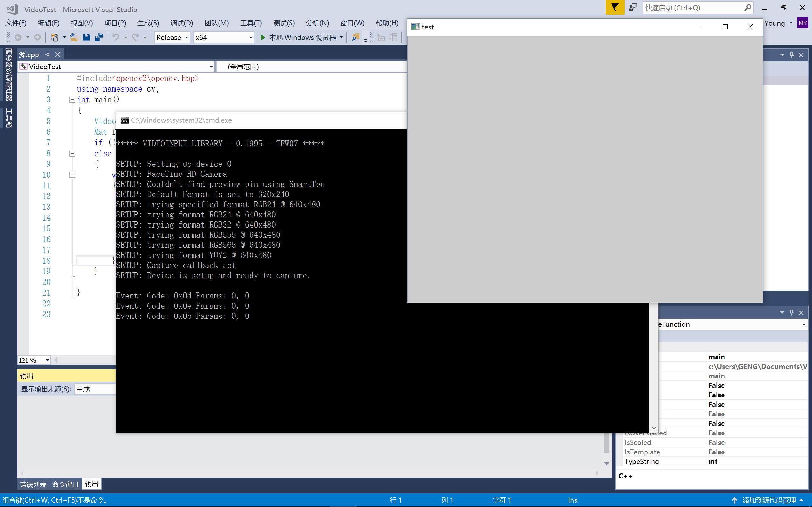Screen dimensions: 812x507
Task: Click the Undo arrow icon
Action: (x=116, y=37)
